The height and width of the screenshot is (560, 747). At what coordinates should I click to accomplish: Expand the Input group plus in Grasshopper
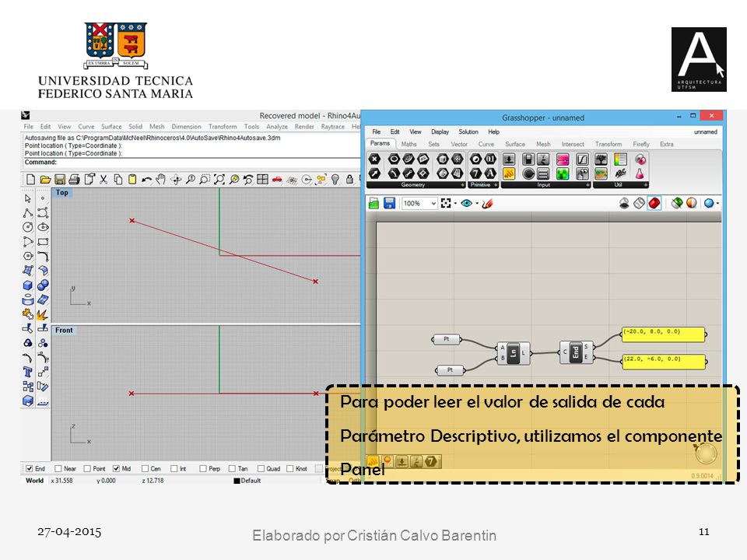[x=588, y=185]
